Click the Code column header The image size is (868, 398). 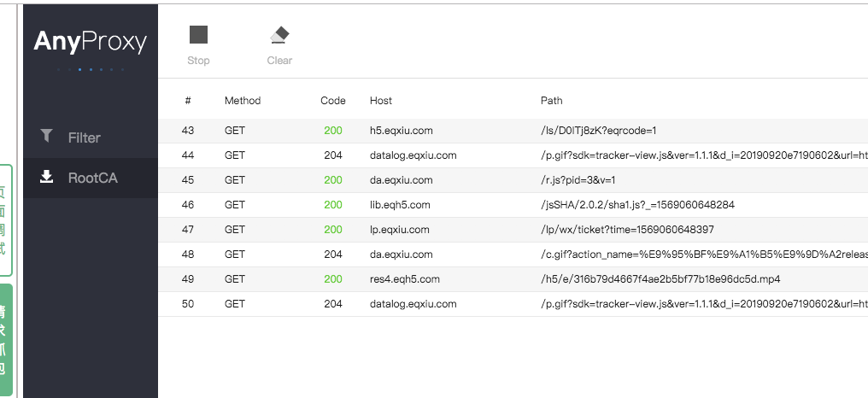click(333, 101)
